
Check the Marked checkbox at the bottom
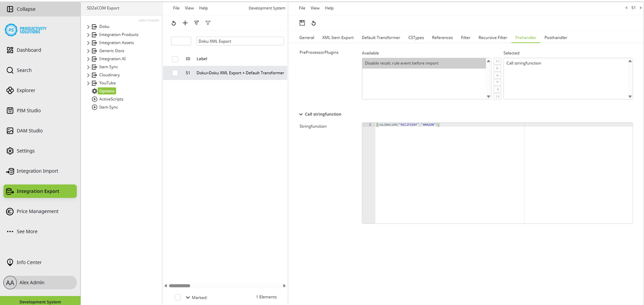[178, 297]
